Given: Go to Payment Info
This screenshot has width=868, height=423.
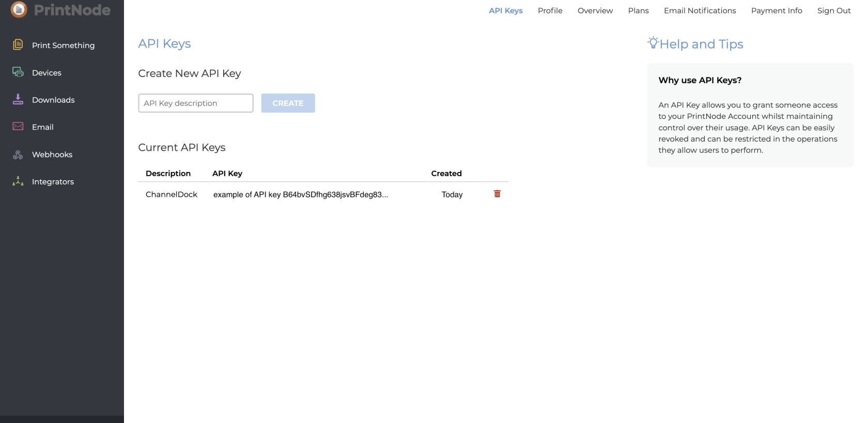Looking at the screenshot, I should coord(777,10).
